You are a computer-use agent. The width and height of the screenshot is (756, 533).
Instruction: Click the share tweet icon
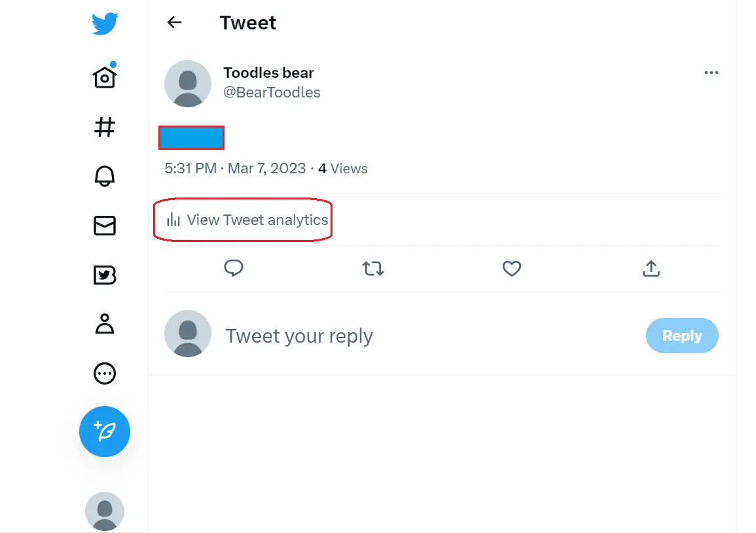coord(651,268)
